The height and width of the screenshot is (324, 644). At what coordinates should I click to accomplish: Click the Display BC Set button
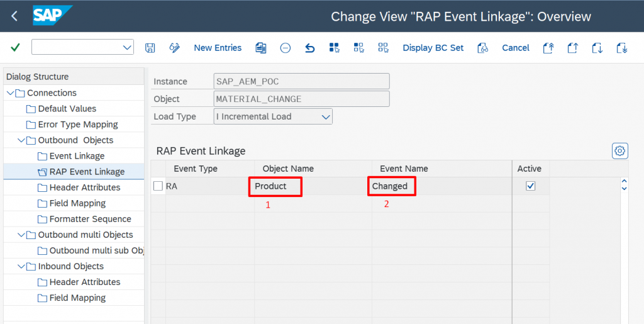click(433, 48)
